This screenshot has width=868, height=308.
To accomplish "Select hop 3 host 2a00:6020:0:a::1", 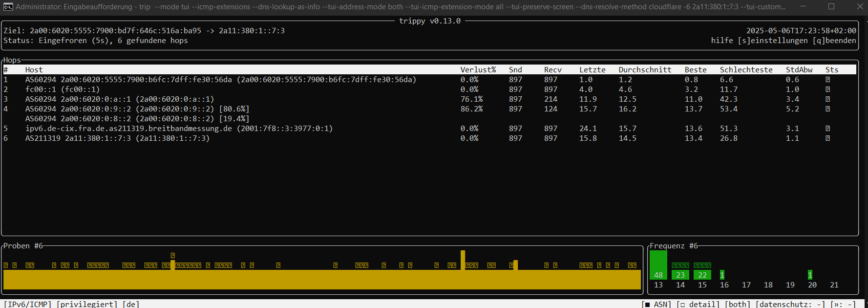I will 120,99.
